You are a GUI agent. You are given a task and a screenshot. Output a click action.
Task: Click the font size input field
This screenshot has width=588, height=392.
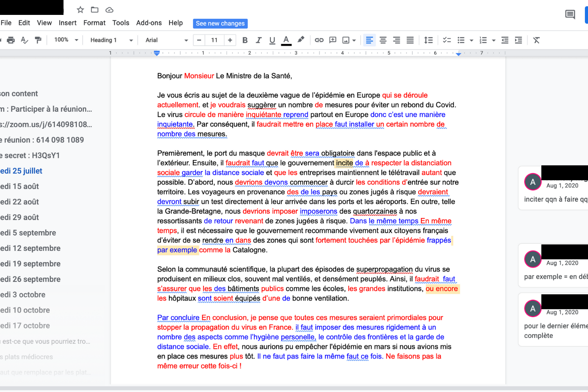tap(214, 40)
